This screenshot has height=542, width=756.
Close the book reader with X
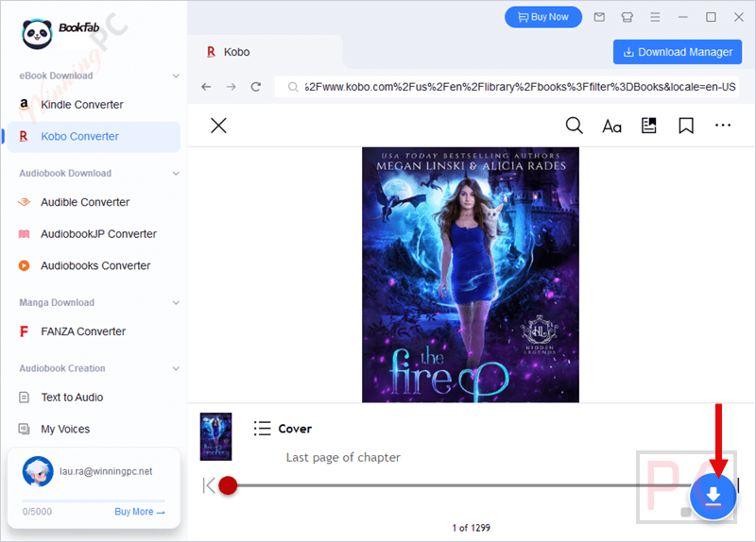point(218,126)
